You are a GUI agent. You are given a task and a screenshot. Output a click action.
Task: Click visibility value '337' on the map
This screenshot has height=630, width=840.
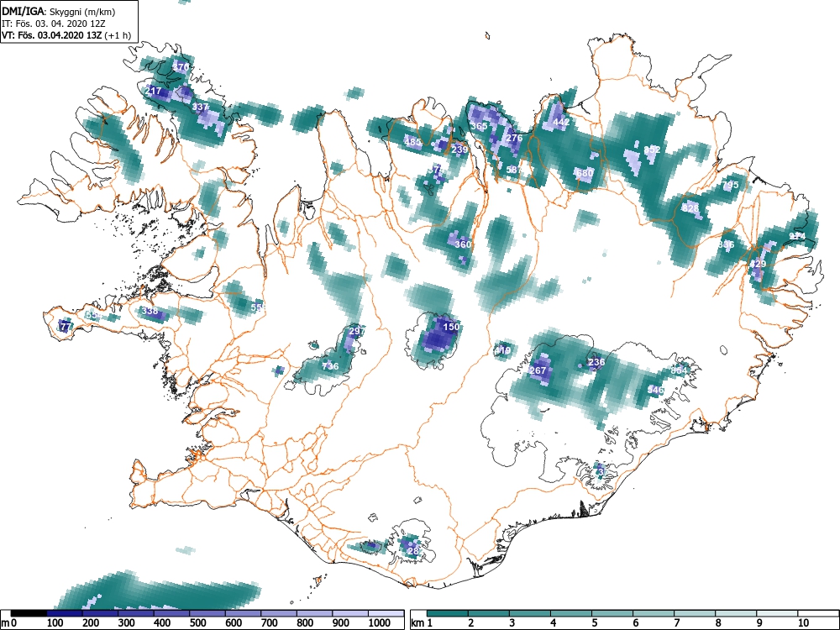(201, 107)
